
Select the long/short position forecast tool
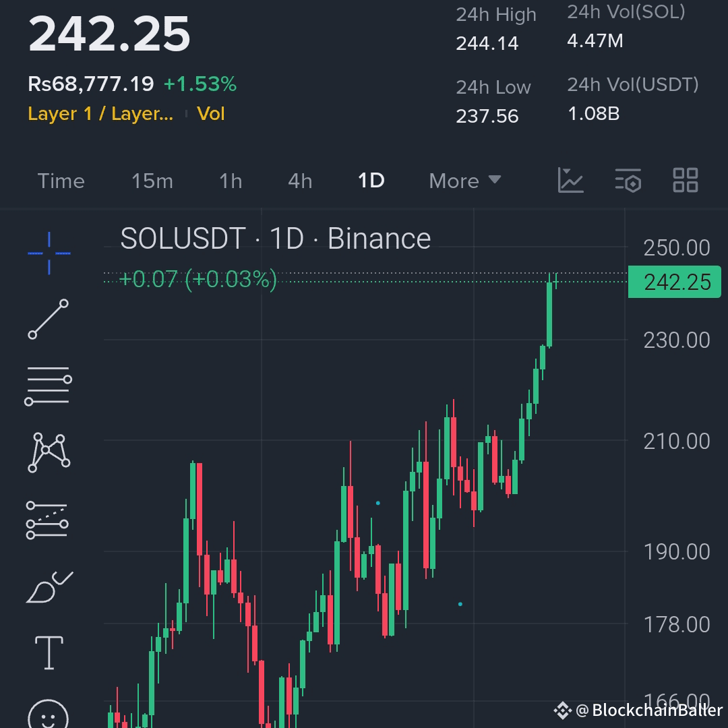click(x=48, y=520)
